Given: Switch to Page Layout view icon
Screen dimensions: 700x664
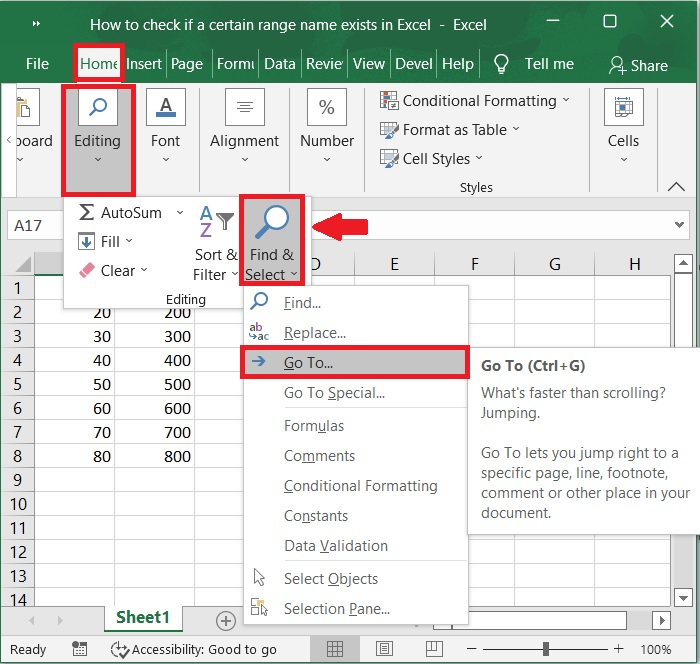Looking at the screenshot, I should point(384,649).
